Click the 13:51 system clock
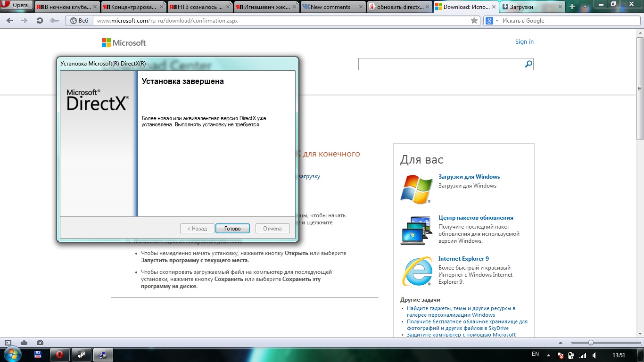The image size is (644, 362). tap(619, 355)
